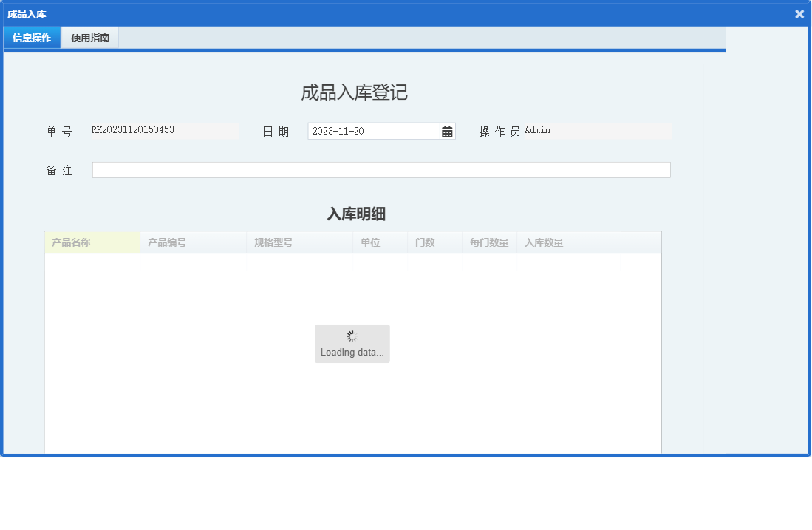Select the 日期 date value field
The image size is (812, 530).
[369, 131]
